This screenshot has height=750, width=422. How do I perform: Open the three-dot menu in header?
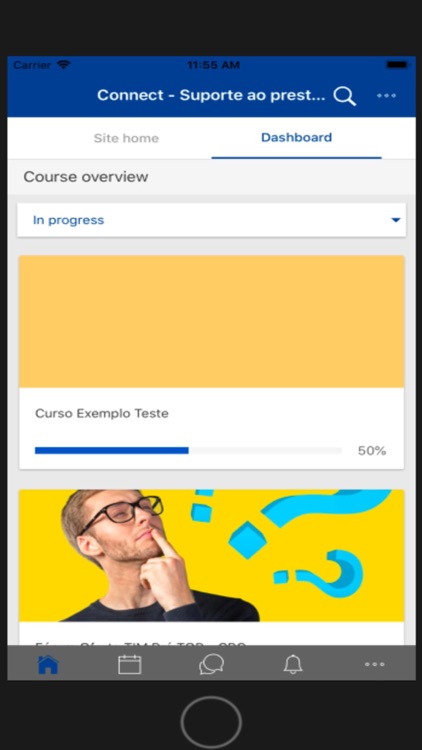click(386, 96)
